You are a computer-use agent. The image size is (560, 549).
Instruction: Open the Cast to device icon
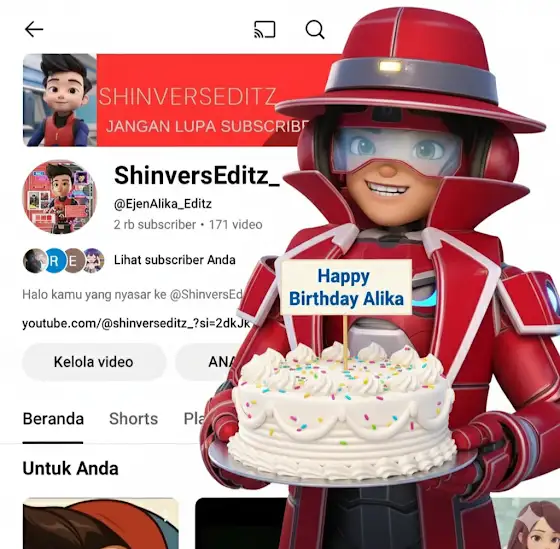pos(265,29)
